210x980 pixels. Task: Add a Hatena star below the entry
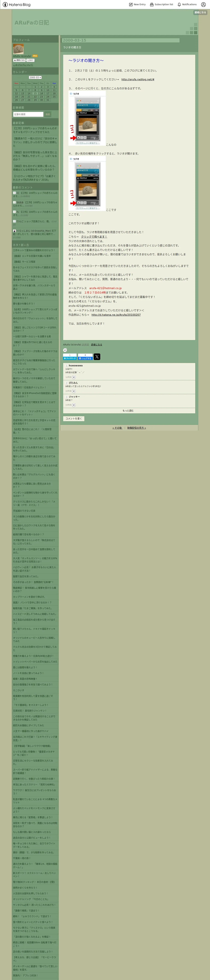tap(65, 350)
